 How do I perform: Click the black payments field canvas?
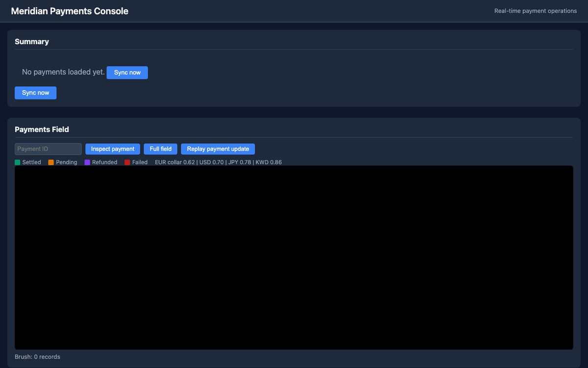coord(294,258)
